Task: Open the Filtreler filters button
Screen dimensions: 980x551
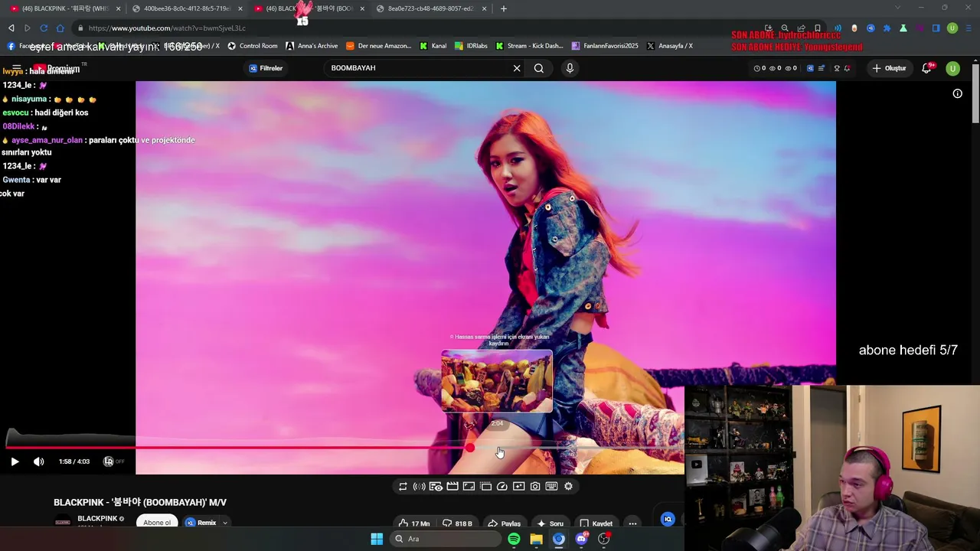Action: (266, 68)
